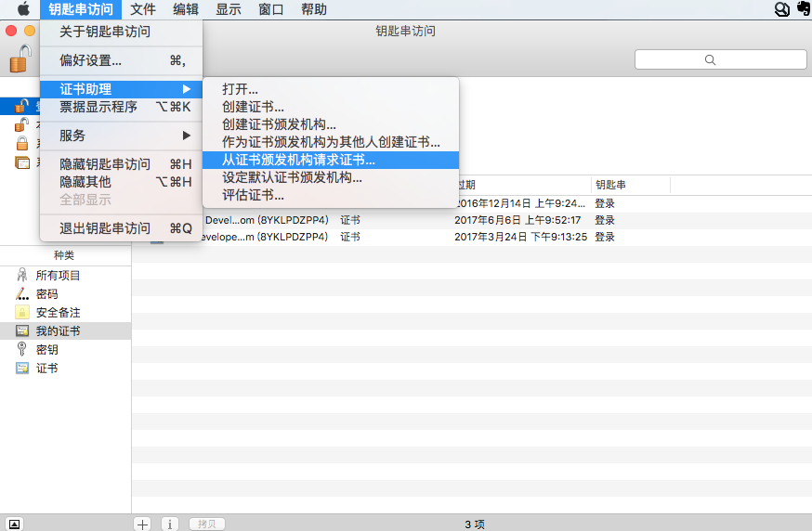The image size is (812, 531).
Task: Choose 关于钥匙串访问 menu item
Action: (x=121, y=32)
